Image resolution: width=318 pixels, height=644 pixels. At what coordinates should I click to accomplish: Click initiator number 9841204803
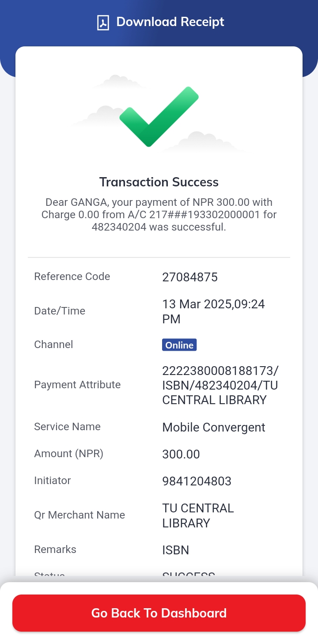click(x=197, y=481)
